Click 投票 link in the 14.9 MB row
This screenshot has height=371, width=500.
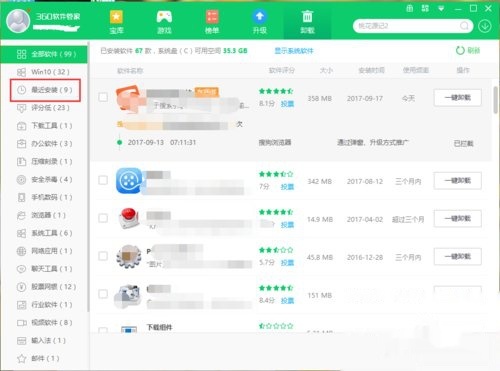[x=287, y=225]
